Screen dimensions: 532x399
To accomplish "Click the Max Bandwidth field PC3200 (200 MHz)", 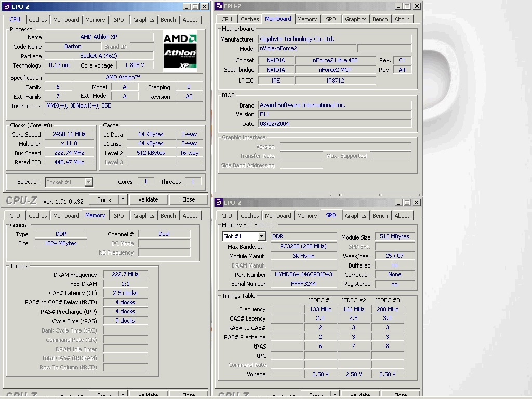I will [303, 247].
